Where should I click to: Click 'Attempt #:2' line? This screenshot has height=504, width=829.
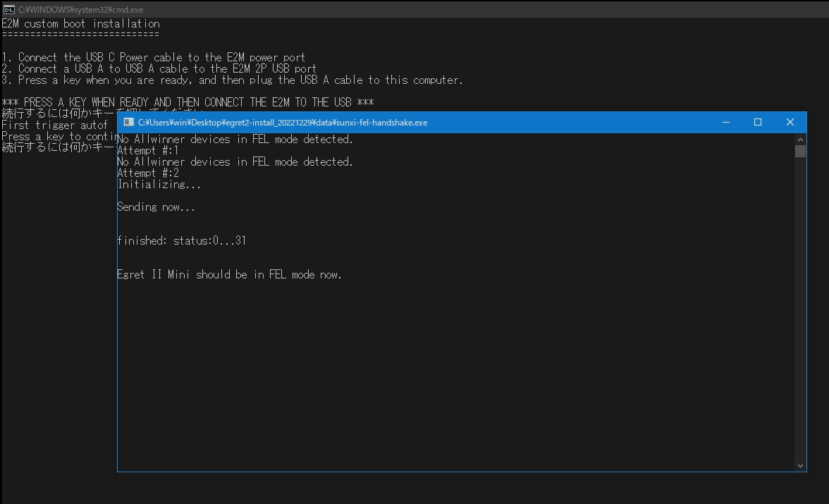click(148, 173)
